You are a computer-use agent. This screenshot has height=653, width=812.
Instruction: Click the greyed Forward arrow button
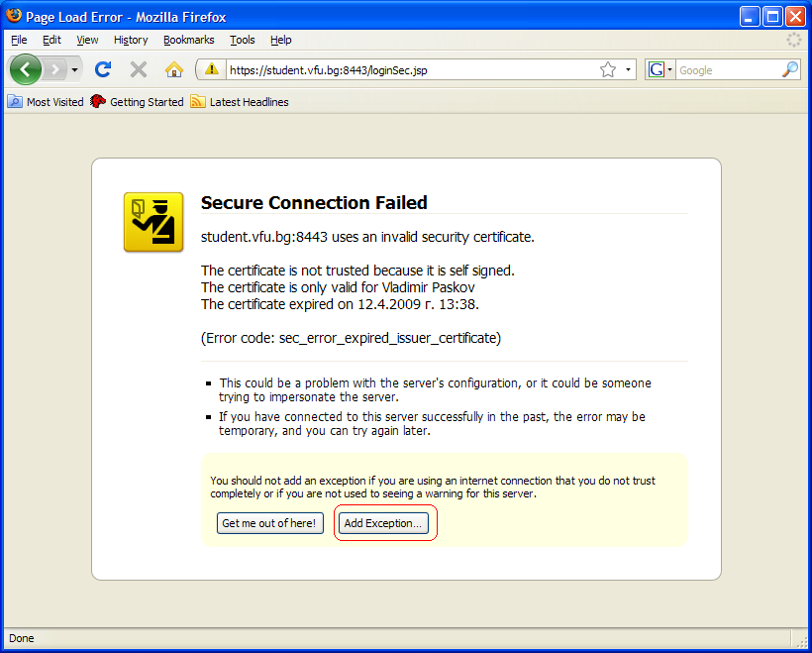point(54,69)
